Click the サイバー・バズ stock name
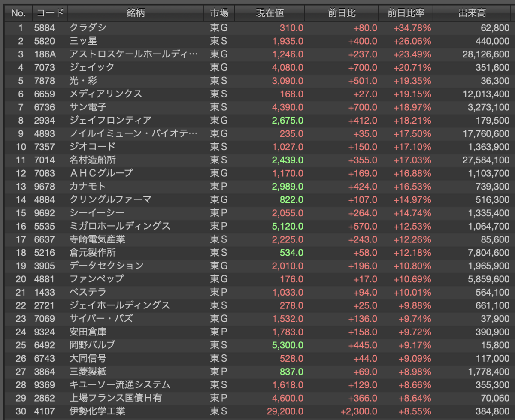 [x=101, y=319]
